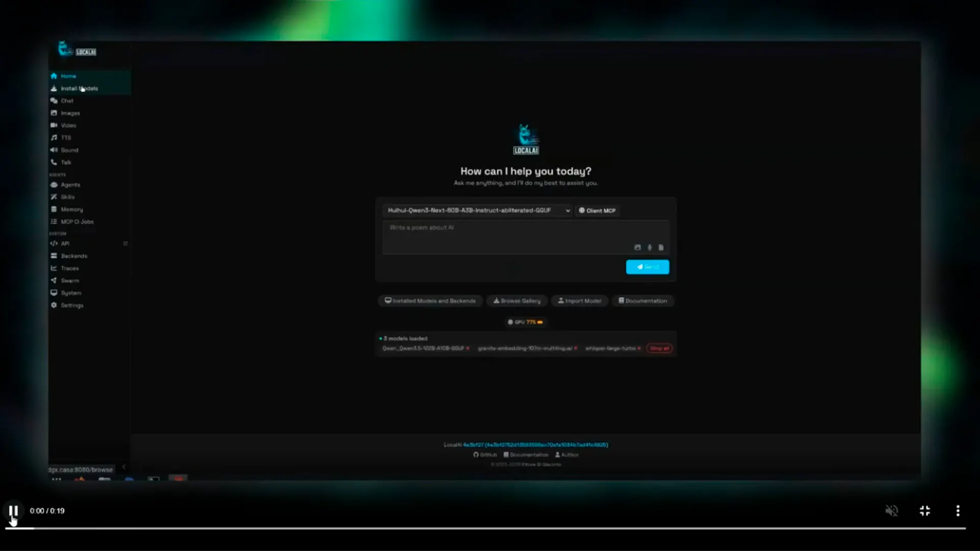Click the LocalAI logo above the greeting
The image size is (980, 551).
526,139
